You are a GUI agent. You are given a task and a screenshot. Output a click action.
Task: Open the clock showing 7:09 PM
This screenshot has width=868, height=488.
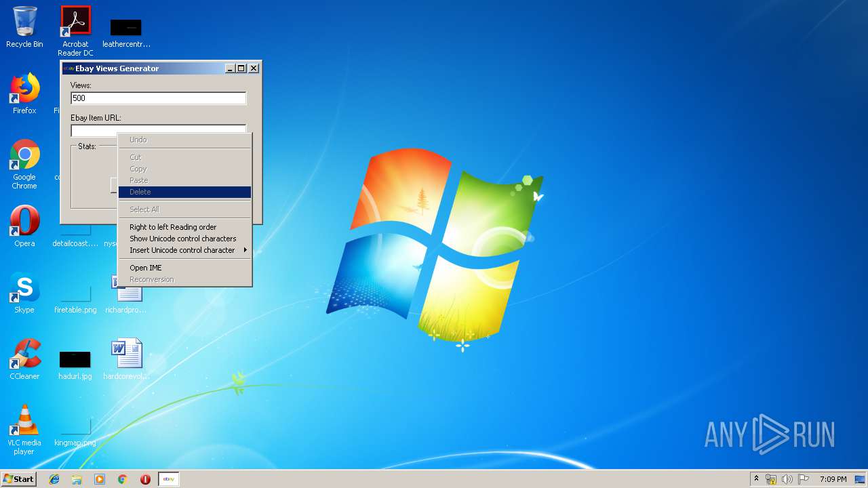(x=833, y=479)
